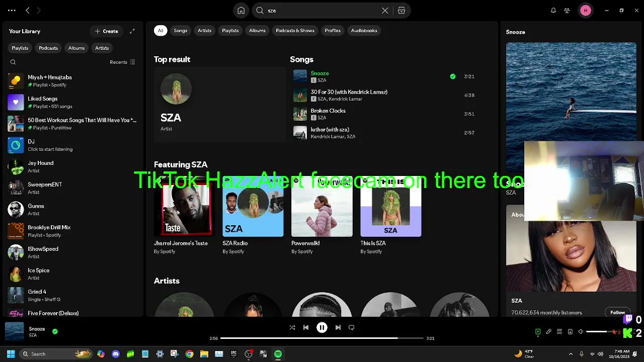Click inside the search input field
Image resolution: width=644 pixels, height=362 pixels.
click(x=322, y=11)
